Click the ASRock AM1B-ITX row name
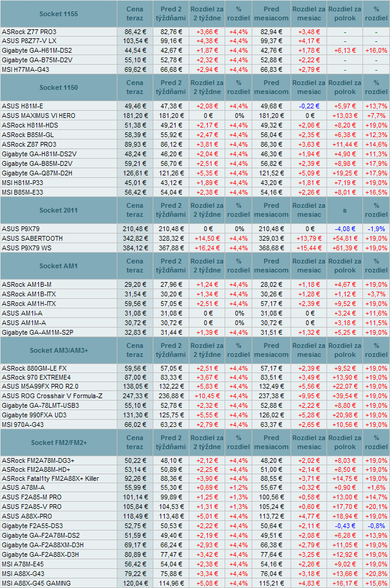 [x=29, y=294]
